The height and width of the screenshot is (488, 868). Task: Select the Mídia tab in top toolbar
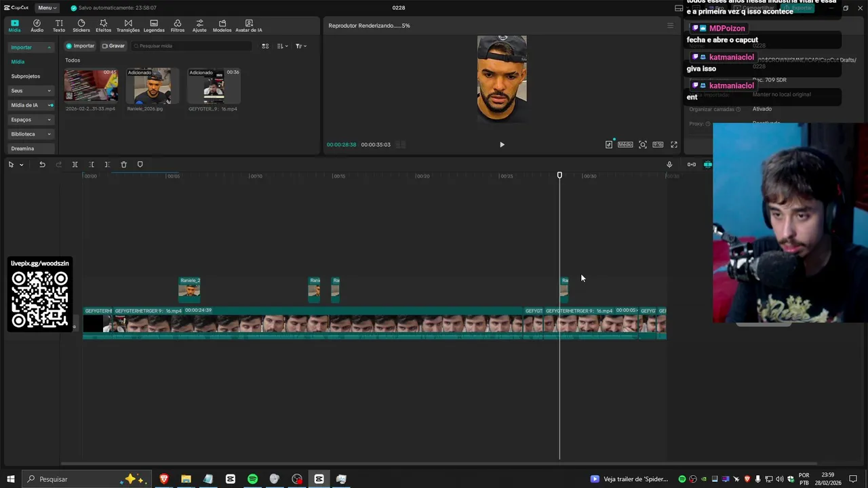[x=14, y=26]
